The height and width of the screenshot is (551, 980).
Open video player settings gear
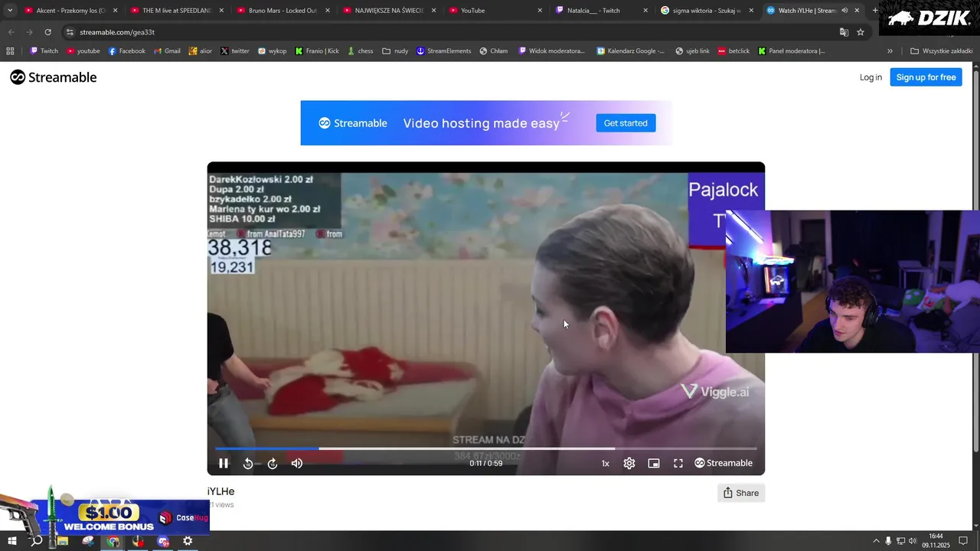click(x=629, y=463)
